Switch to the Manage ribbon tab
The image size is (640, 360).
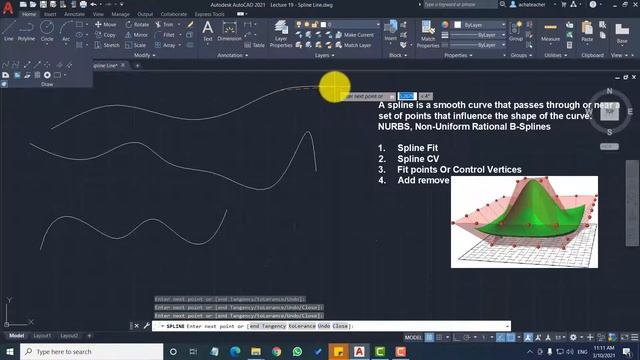pos(120,14)
